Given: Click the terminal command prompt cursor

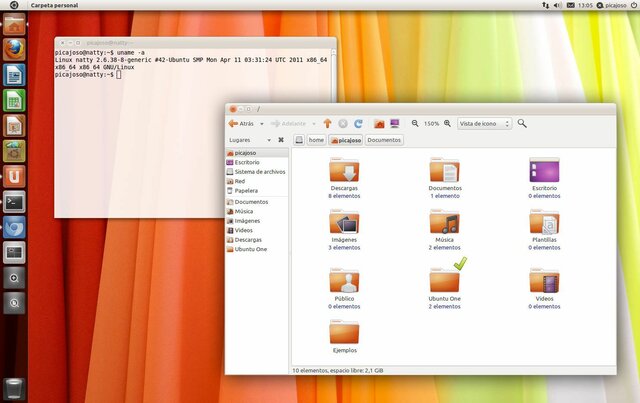Looking at the screenshot, I should 118,74.
